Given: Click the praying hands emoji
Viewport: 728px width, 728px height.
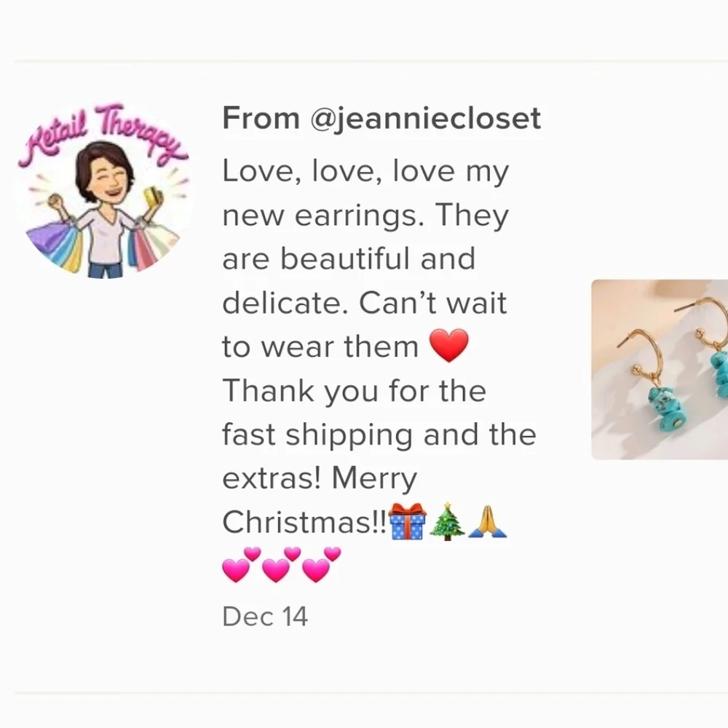Looking at the screenshot, I should coord(487,521).
